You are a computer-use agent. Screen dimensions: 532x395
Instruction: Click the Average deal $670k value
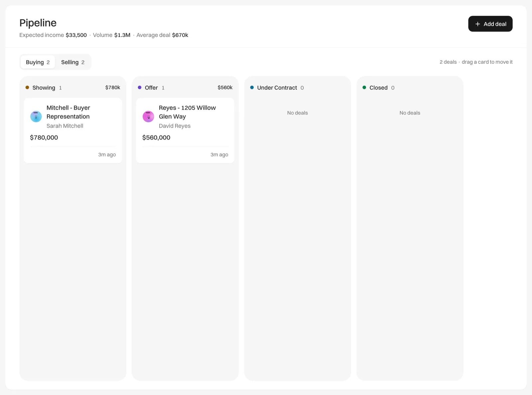pyautogui.click(x=180, y=35)
